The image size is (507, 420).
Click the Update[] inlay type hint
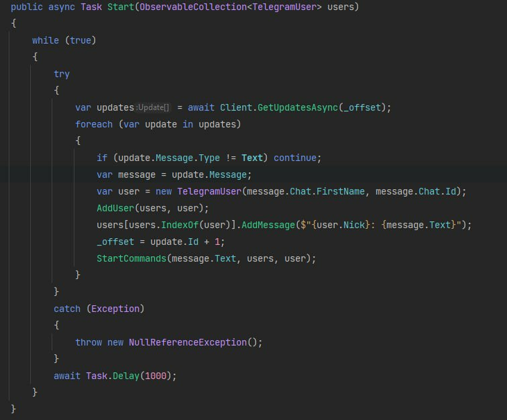tap(153, 107)
